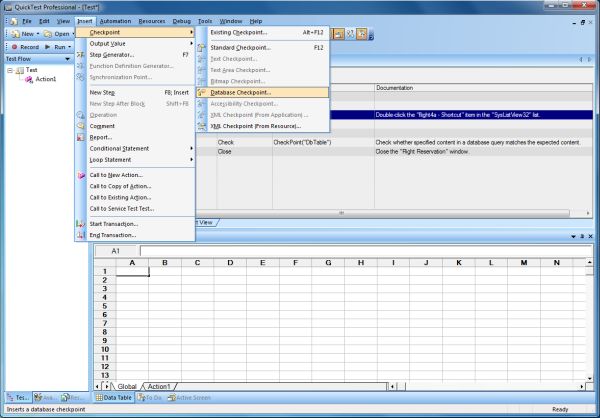Click the To Do pane icon
Viewport: 600px width, 418px height.
point(142,398)
